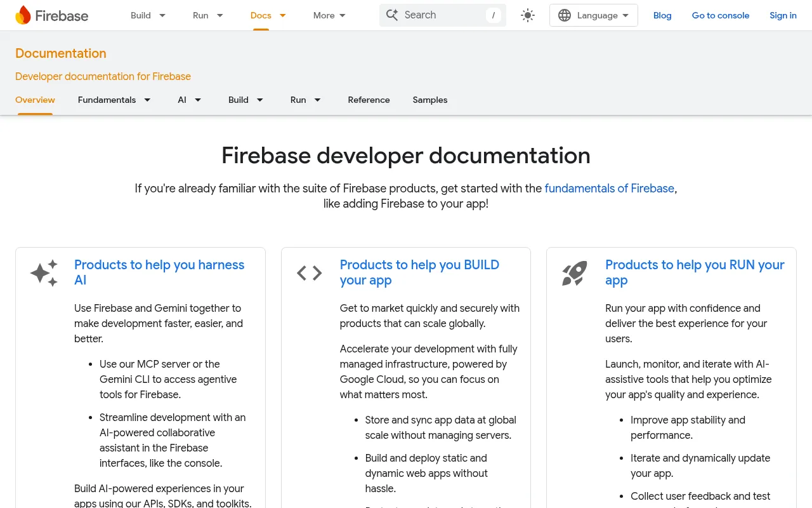Click the rocket RUN card icon
Screen dimensions: 812x508
[x=575, y=273]
